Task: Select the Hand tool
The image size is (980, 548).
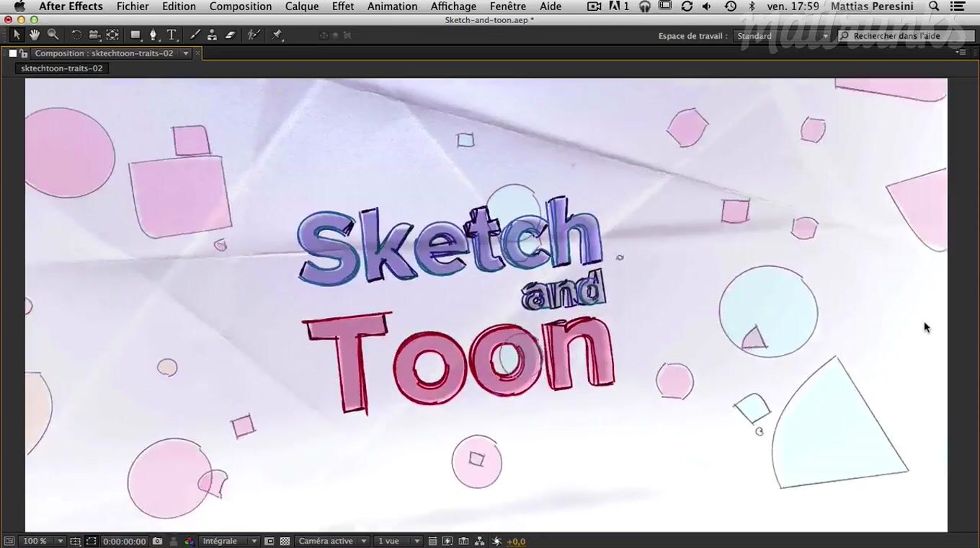Action: click(35, 35)
